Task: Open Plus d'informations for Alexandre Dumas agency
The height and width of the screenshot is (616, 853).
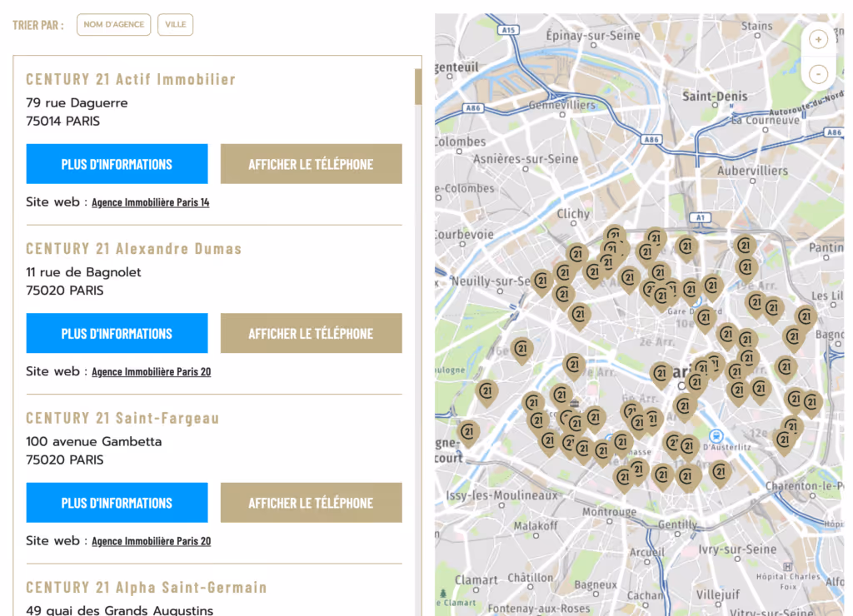Action: point(117,333)
